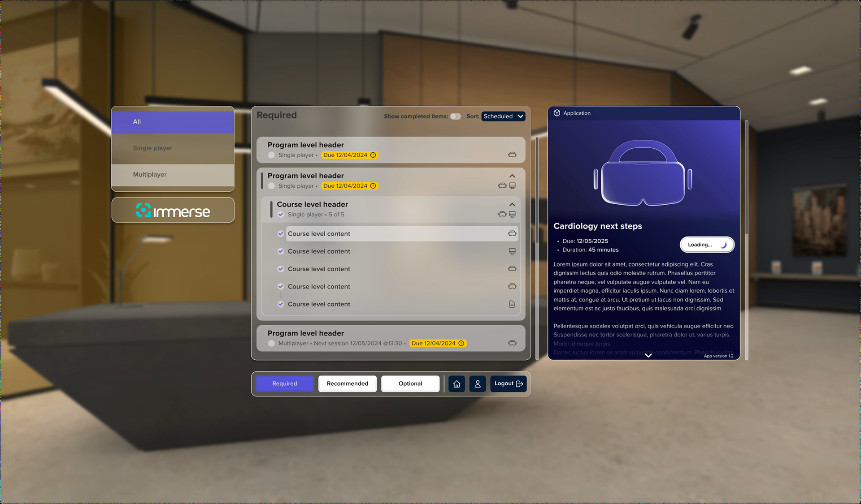Click the VR headset icon on first program
Viewport: 861px width, 504px height.
tap(512, 155)
